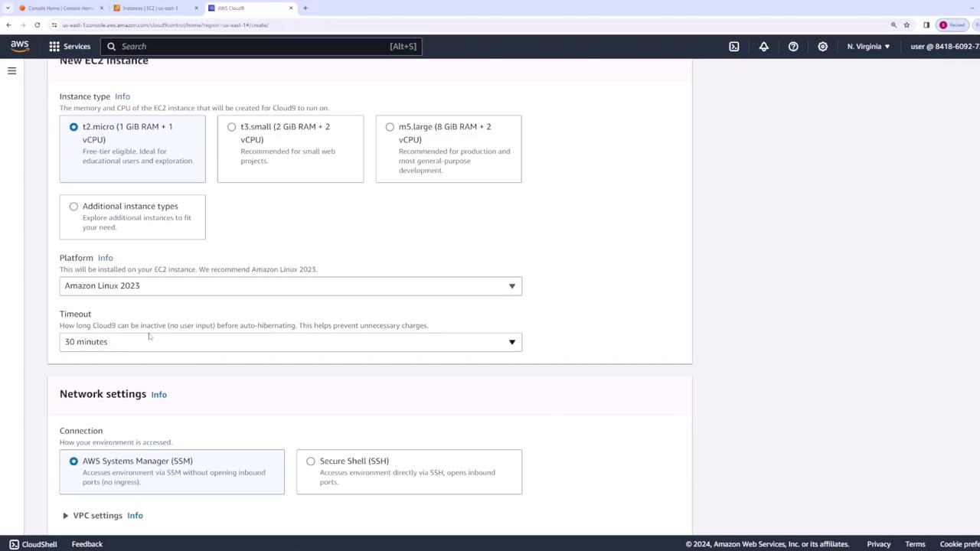Viewport: 980px width, 551px height.
Task: Open console settings gear
Action: tap(822, 47)
